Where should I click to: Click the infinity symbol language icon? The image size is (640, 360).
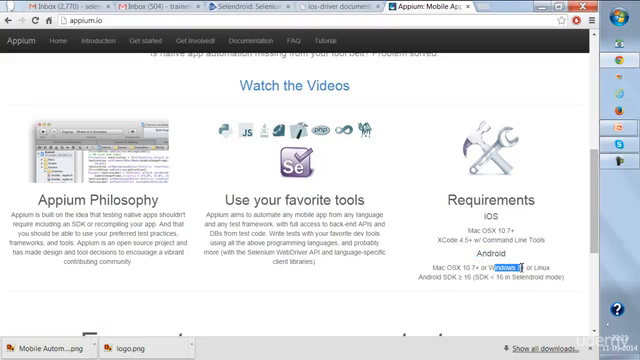pos(344,130)
